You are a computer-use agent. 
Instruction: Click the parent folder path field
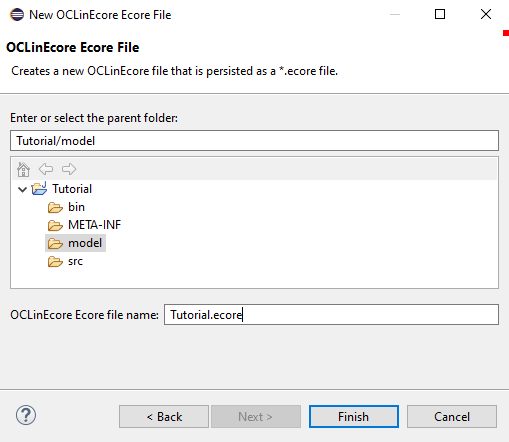(254, 141)
